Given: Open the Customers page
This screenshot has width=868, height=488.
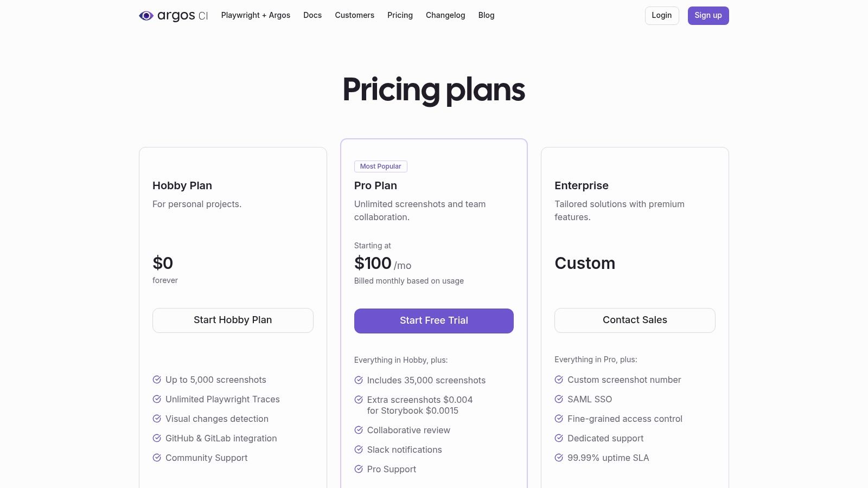Looking at the screenshot, I should (x=355, y=15).
